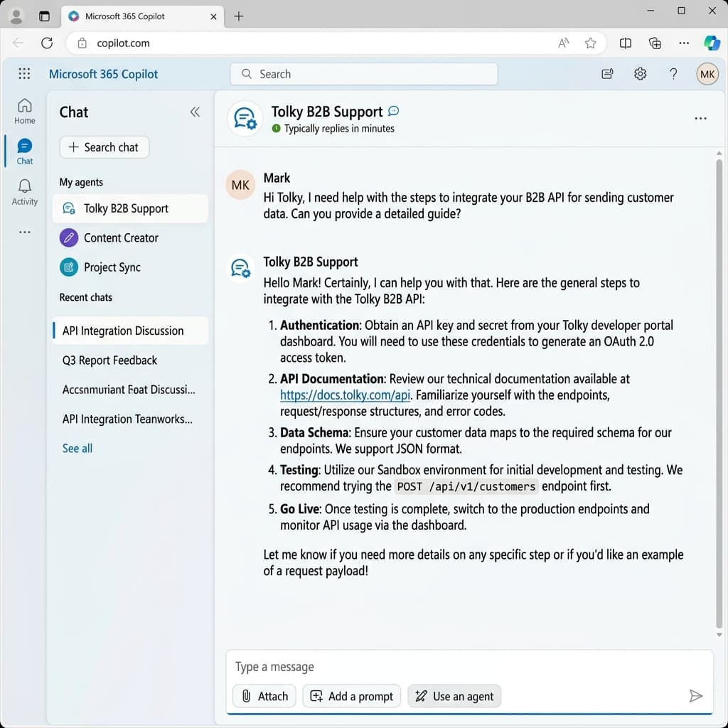
Task: Open Settings gear in header
Action: tap(641, 74)
